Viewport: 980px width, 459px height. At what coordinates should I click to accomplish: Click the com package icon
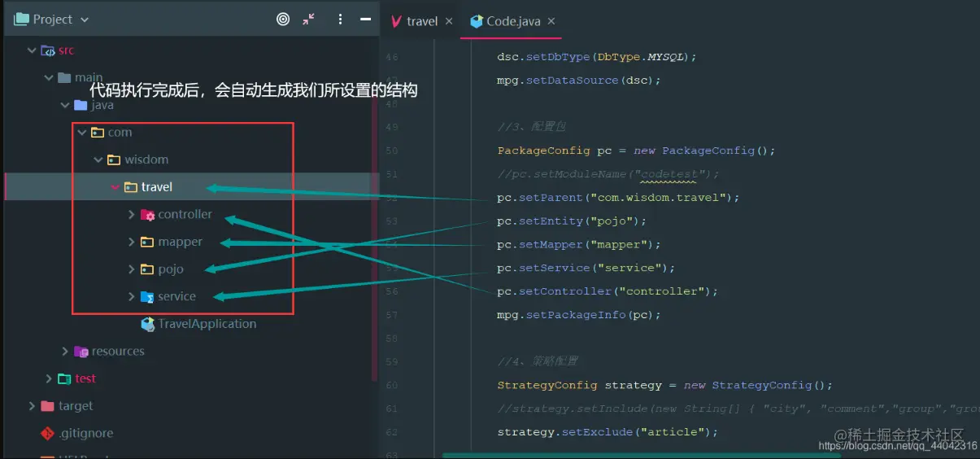click(98, 133)
